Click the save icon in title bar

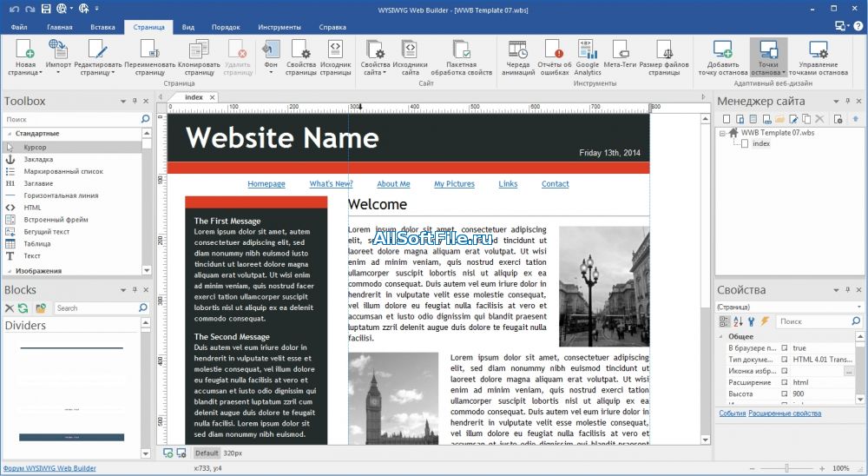pyautogui.click(x=46, y=9)
